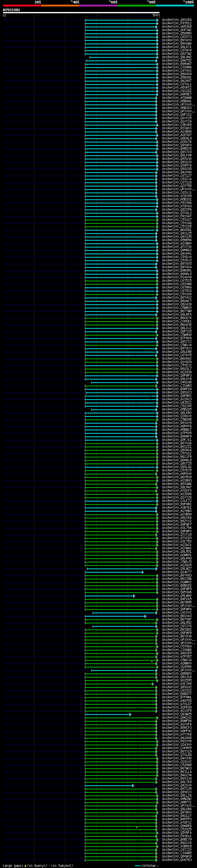
Task: Select label UniRef100_B8ZYX2
Action: [x=177, y=521]
